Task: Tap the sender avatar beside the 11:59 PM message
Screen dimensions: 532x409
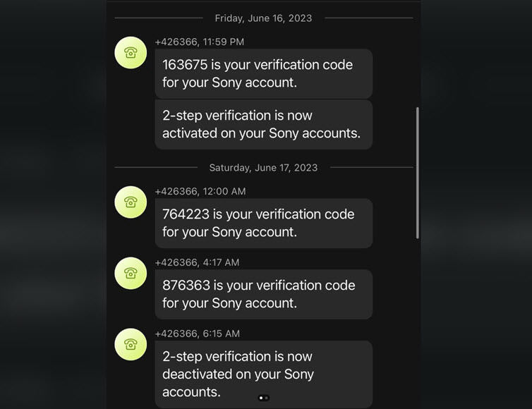Action: click(x=131, y=52)
